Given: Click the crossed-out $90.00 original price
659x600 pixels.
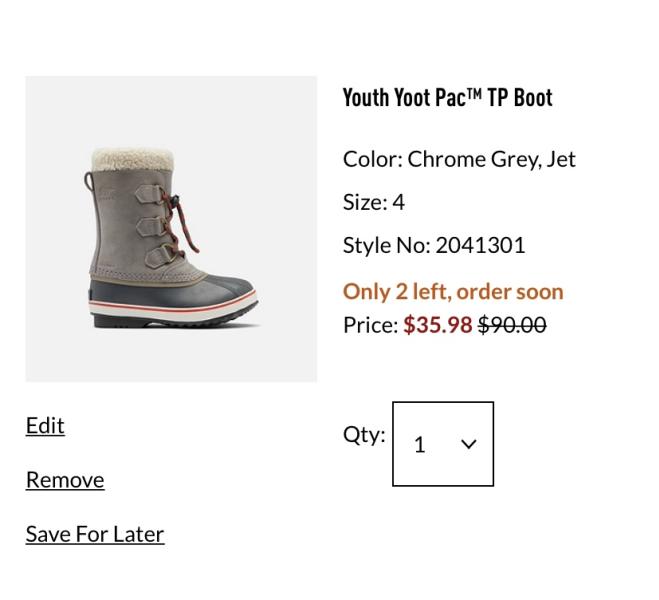Looking at the screenshot, I should click(512, 325).
